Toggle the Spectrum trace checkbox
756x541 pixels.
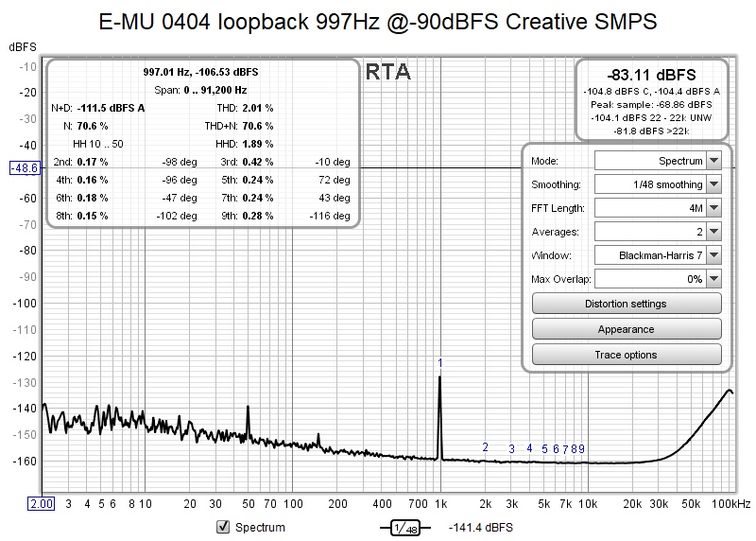pyautogui.click(x=223, y=527)
